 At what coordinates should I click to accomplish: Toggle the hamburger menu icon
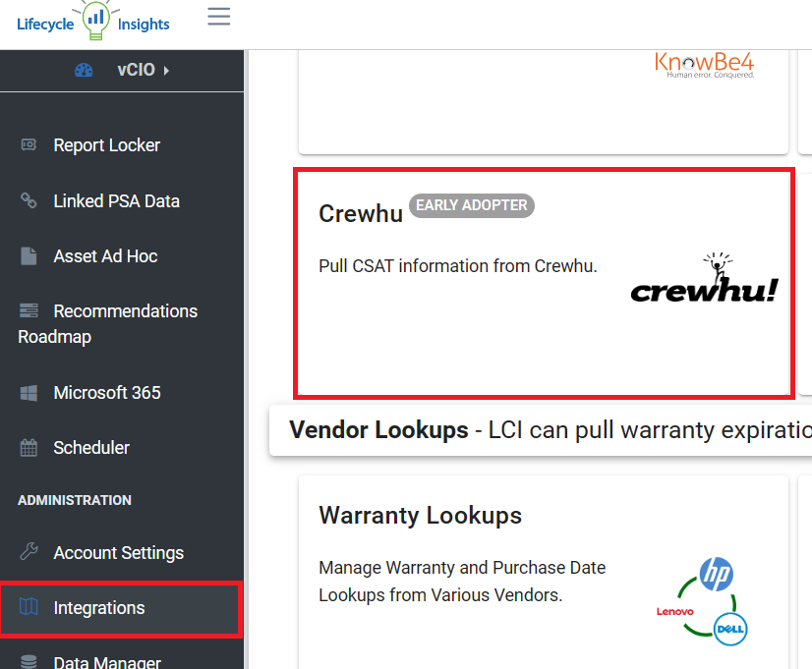point(219,17)
